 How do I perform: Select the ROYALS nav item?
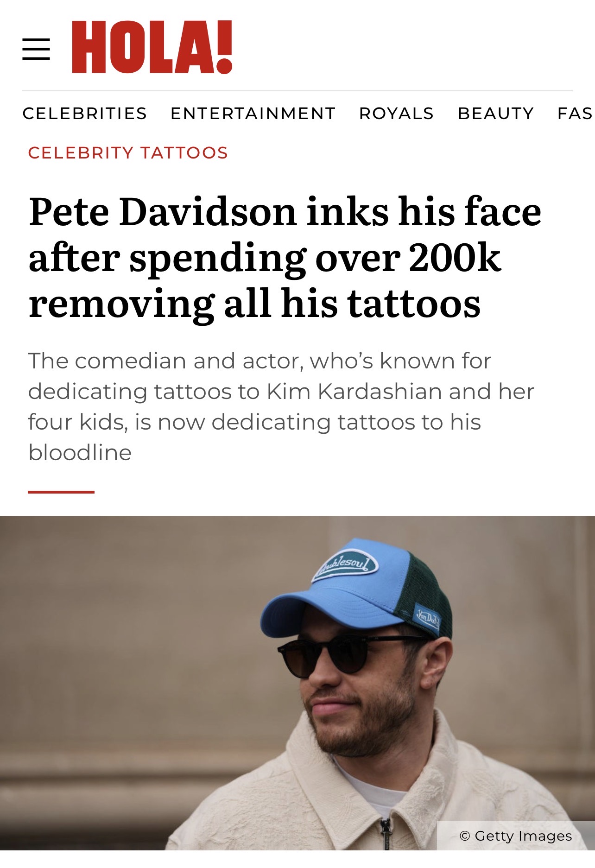point(397,114)
